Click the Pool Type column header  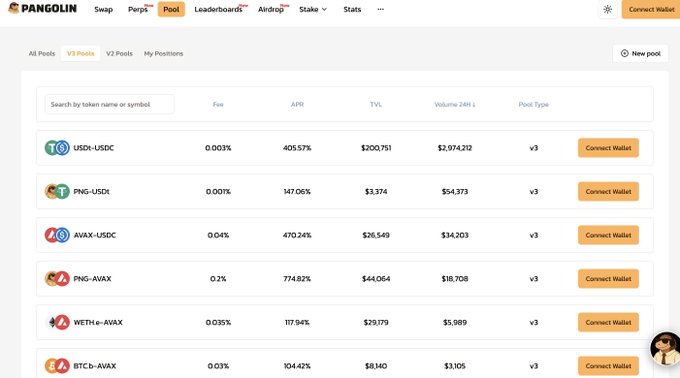pos(533,104)
